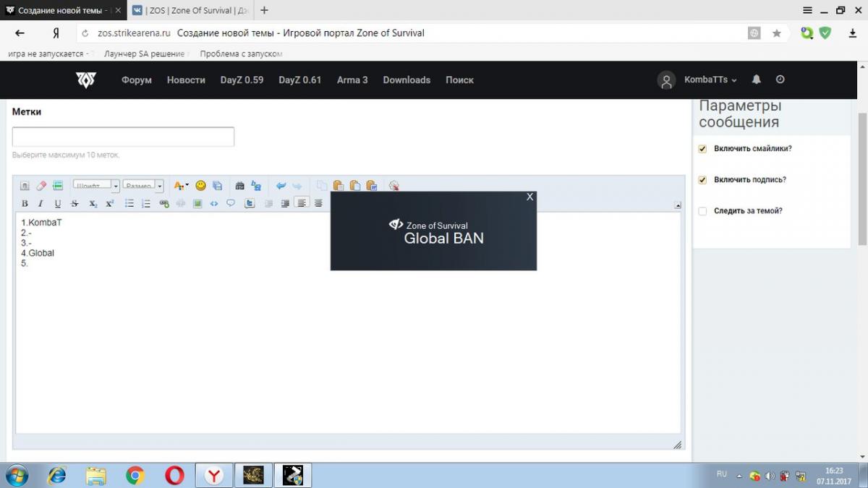
Task: Insert a bulleted list
Action: 129,204
